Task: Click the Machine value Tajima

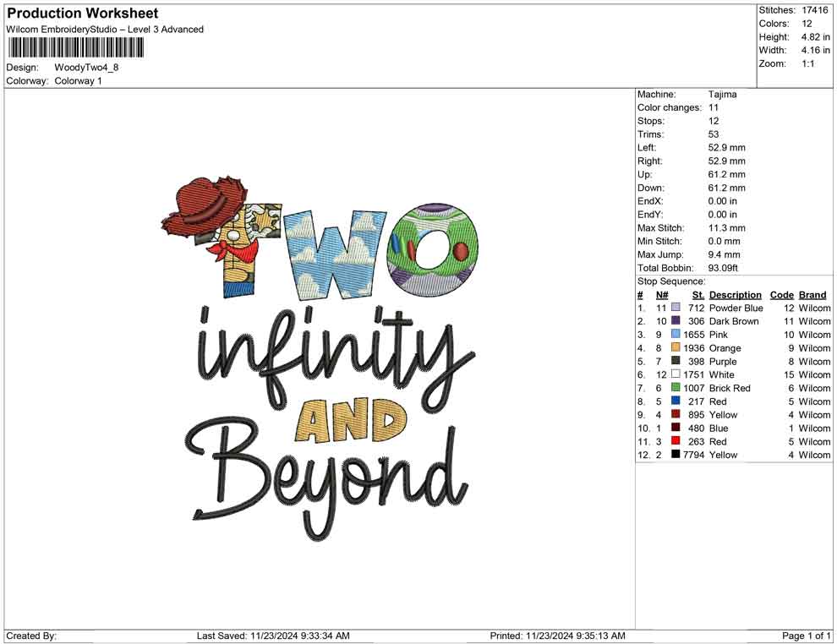Action: 722,94
